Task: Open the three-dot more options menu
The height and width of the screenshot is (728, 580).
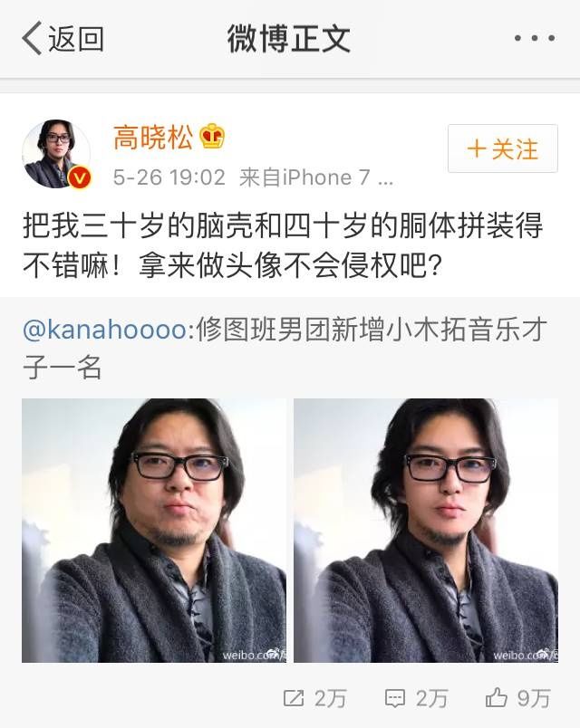Action: pos(535,38)
